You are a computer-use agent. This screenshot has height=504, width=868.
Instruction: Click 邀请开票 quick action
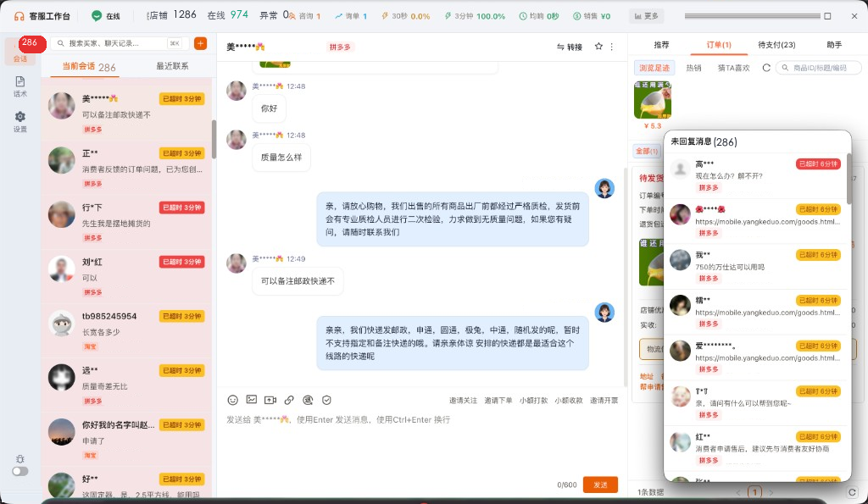604,401
